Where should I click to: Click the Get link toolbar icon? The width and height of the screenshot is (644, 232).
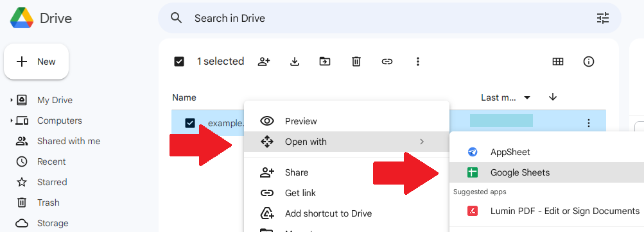coord(387,62)
